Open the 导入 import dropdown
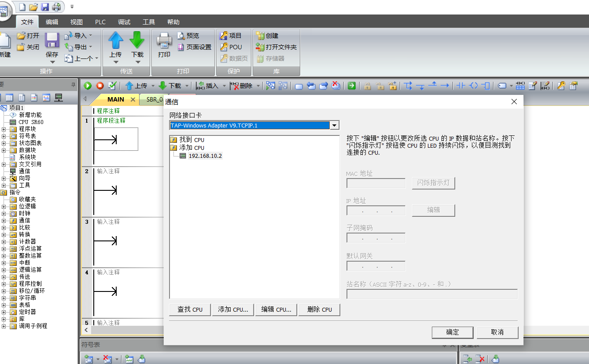 click(x=78, y=36)
